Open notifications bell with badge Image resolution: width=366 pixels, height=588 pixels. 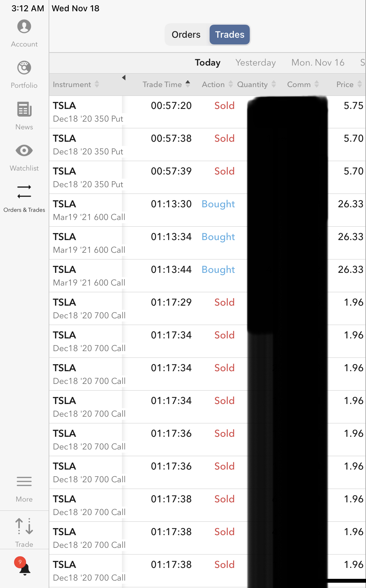click(x=24, y=568)
